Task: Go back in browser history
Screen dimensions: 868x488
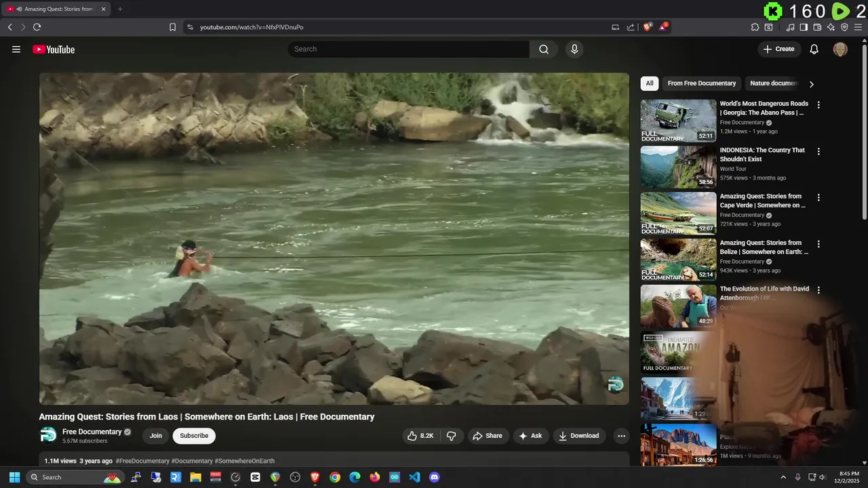Action: point(9,27)
